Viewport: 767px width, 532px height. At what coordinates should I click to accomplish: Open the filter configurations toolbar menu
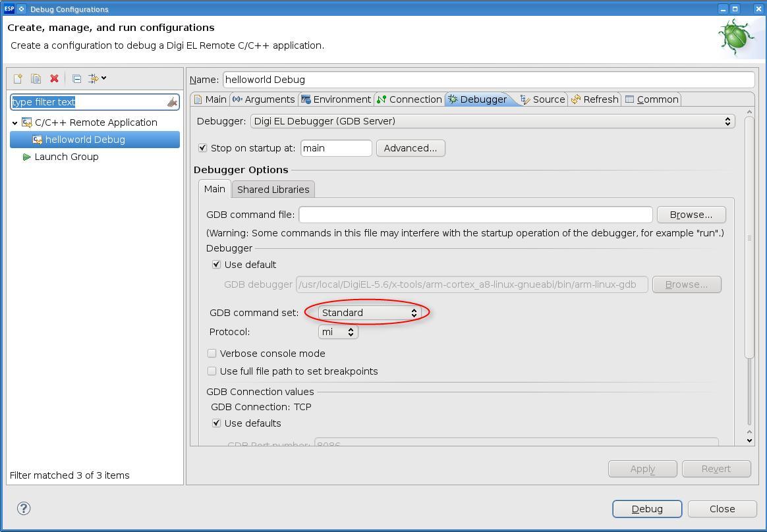(97, 79)
